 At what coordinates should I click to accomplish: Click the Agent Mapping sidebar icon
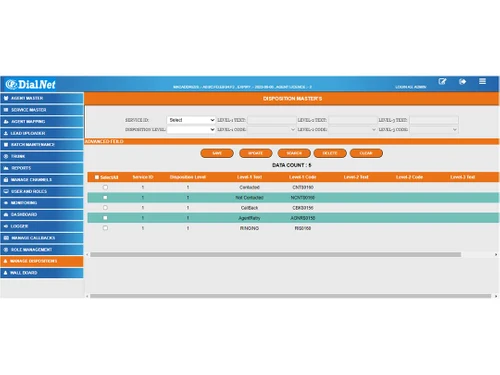6,122
